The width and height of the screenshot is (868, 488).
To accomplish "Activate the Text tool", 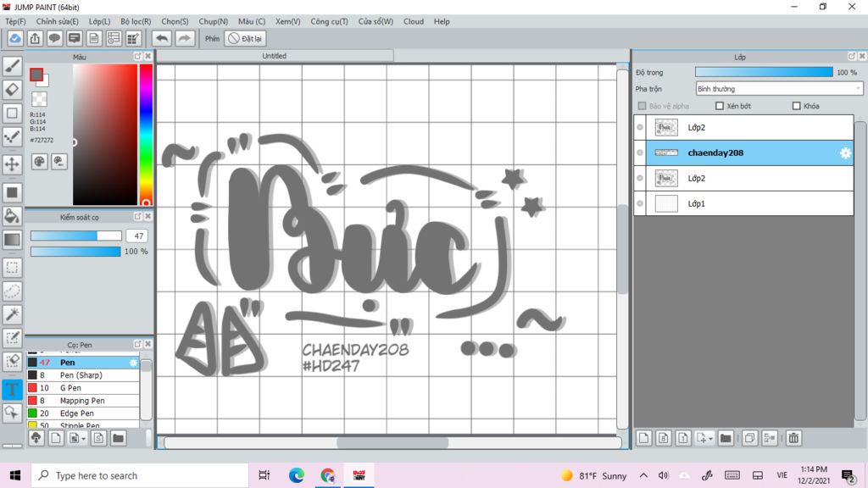I will (x=12, y=390).
